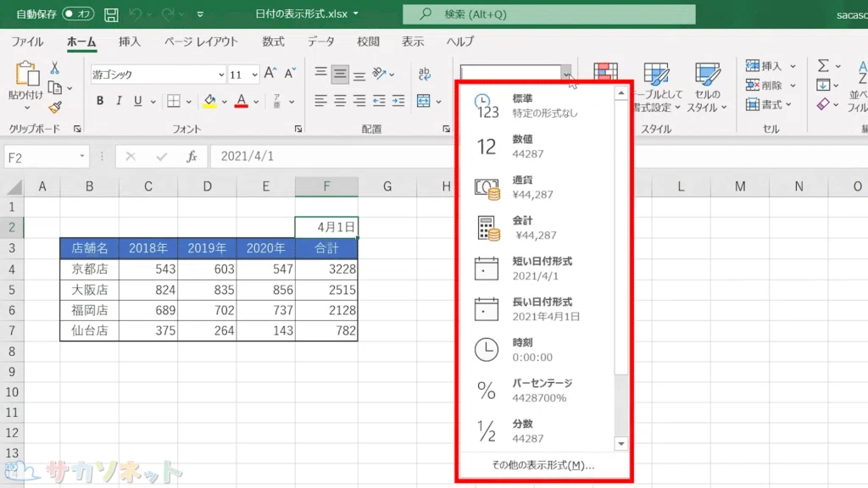Switch to the 表示 tab
The height and width of the screenshot is (488, 868).
(x=413, y=42)
